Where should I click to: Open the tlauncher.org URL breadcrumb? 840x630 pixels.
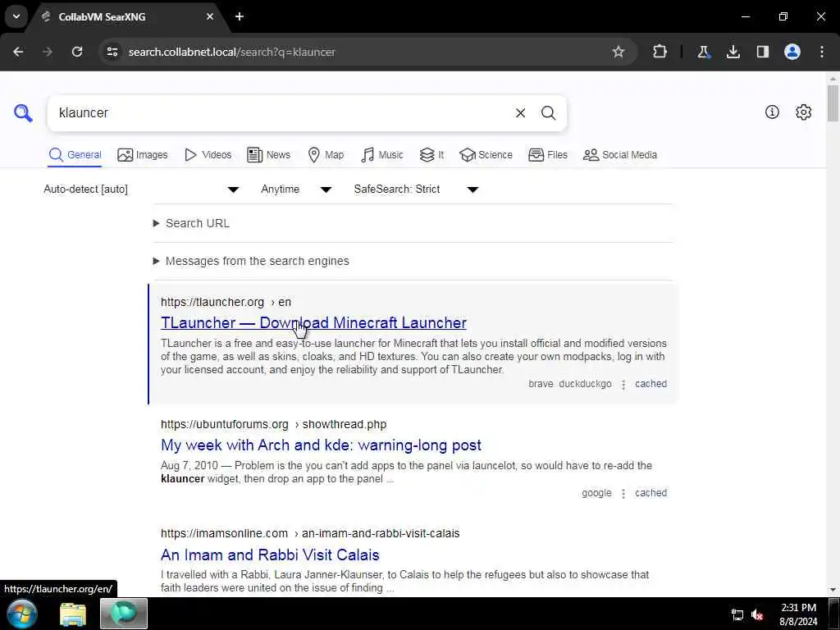226,302
